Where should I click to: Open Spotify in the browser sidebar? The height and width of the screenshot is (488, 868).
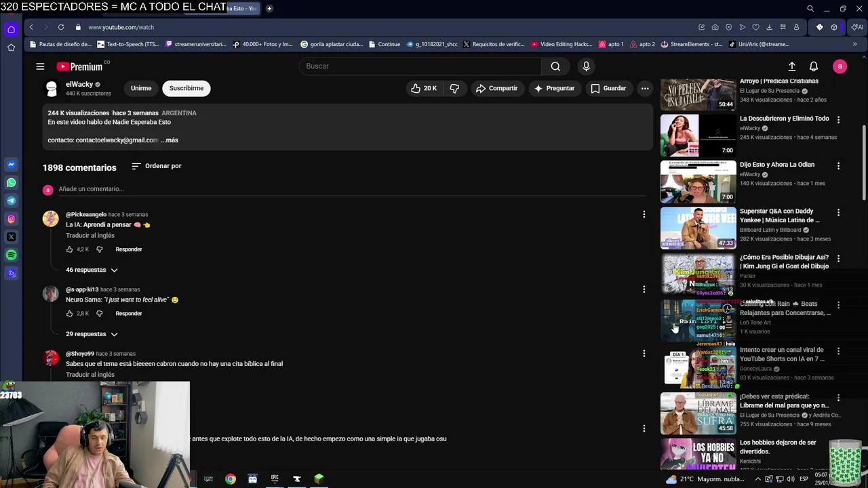(x=11, y=255)
